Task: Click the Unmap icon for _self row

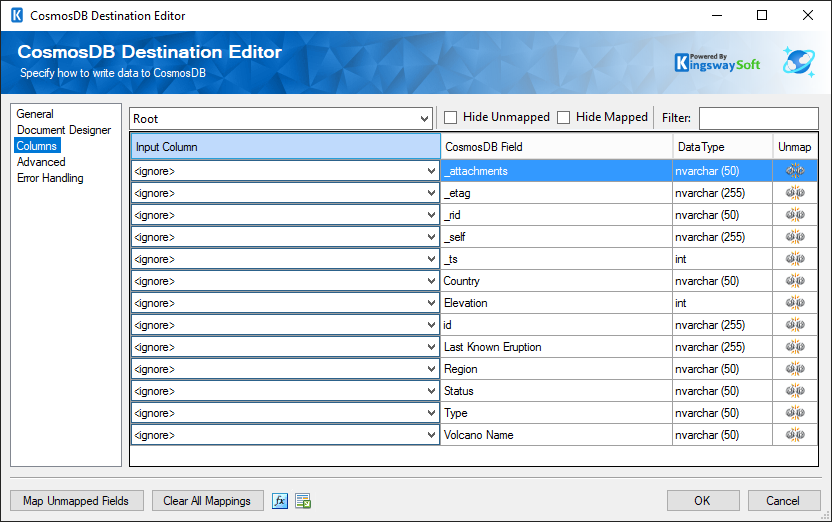Action: pos(795,237)
